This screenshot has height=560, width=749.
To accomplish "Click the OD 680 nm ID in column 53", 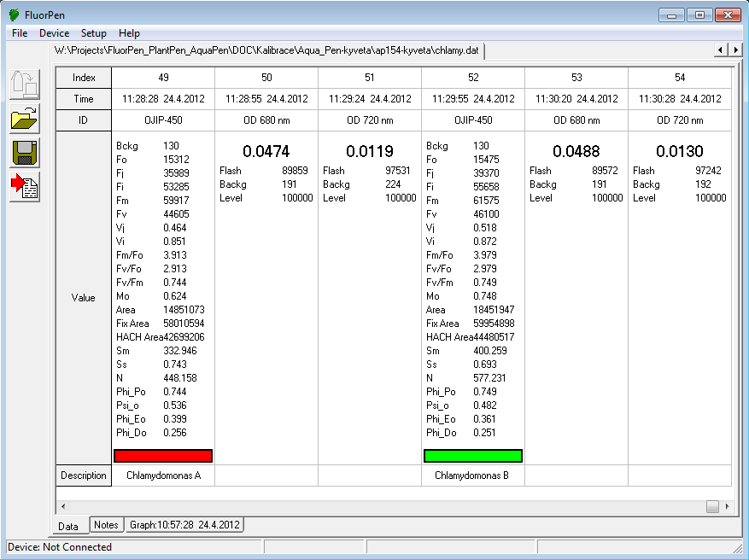I will (576, 120).
